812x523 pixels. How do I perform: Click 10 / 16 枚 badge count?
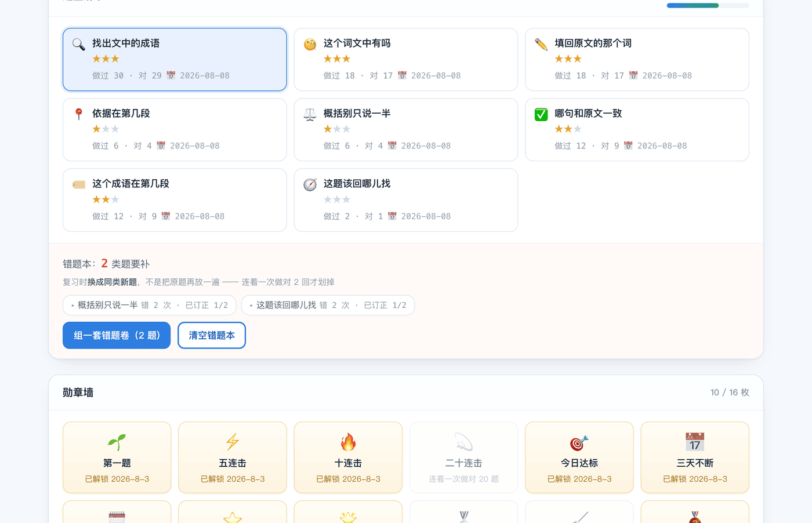730,393
